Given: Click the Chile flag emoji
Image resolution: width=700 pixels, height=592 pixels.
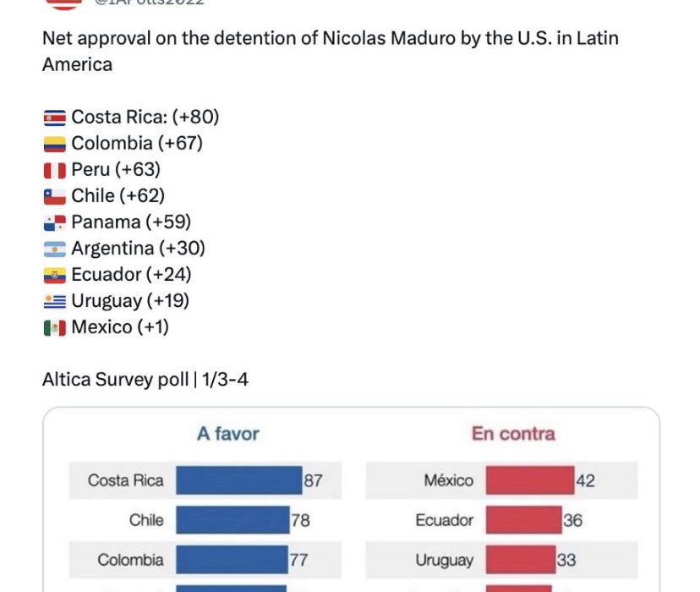Looking at the screenshot, I should point(54,196).
